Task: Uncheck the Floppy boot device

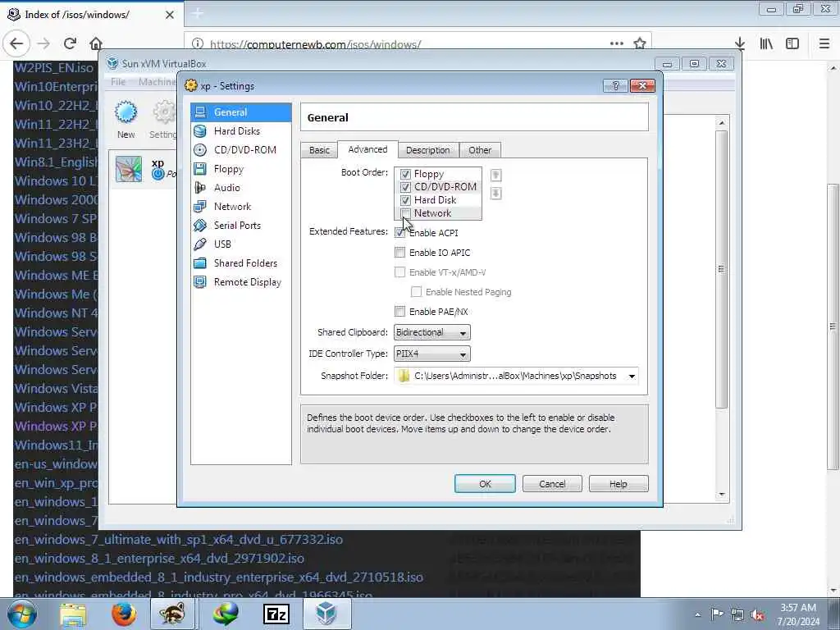Action: (405, 174)
